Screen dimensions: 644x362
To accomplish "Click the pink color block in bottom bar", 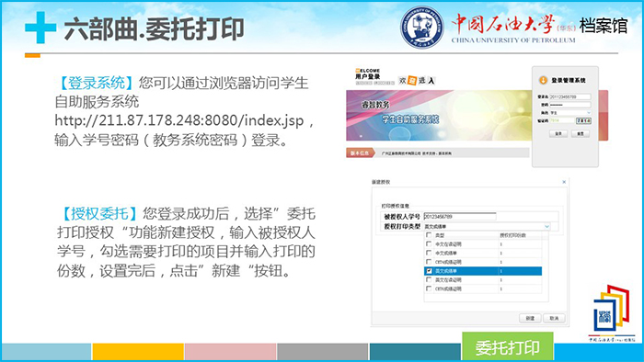I will coord(230,352).
